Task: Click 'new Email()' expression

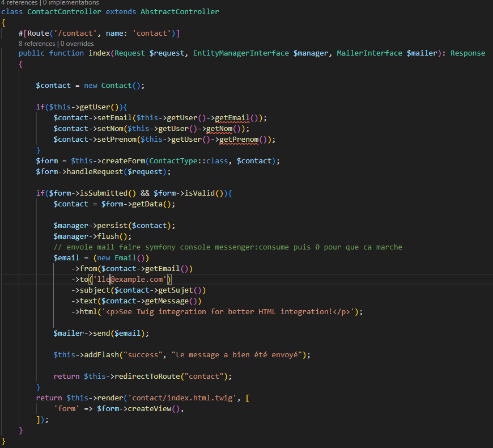Action: point(121,258)
